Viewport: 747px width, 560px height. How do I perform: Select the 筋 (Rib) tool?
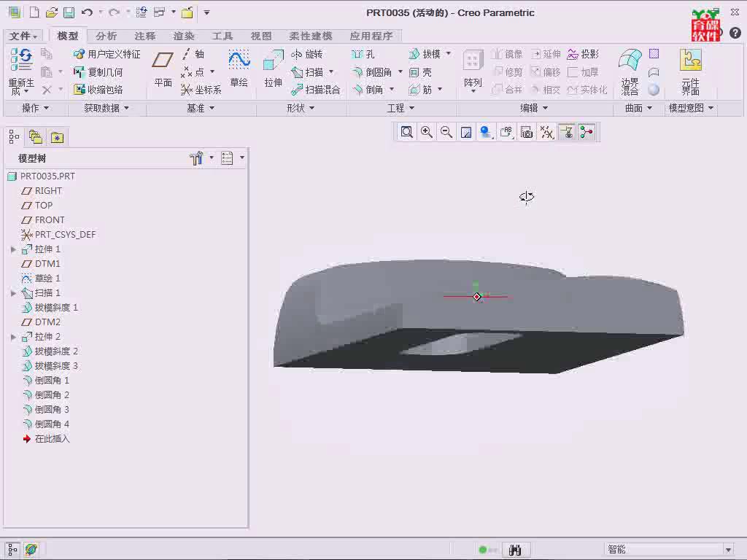click(x=420, y=90)
